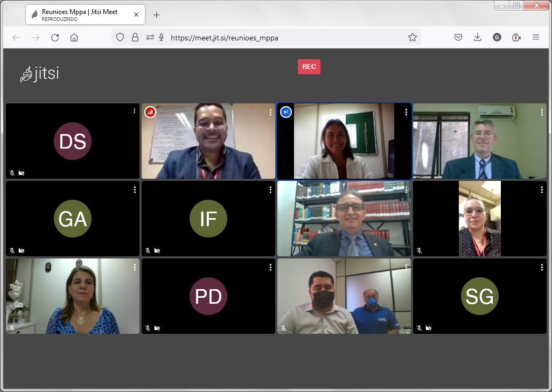Viewport: 552px width, 392px height.
Task: Click the red connection-quality indicator icon
Action: point(150,112)
